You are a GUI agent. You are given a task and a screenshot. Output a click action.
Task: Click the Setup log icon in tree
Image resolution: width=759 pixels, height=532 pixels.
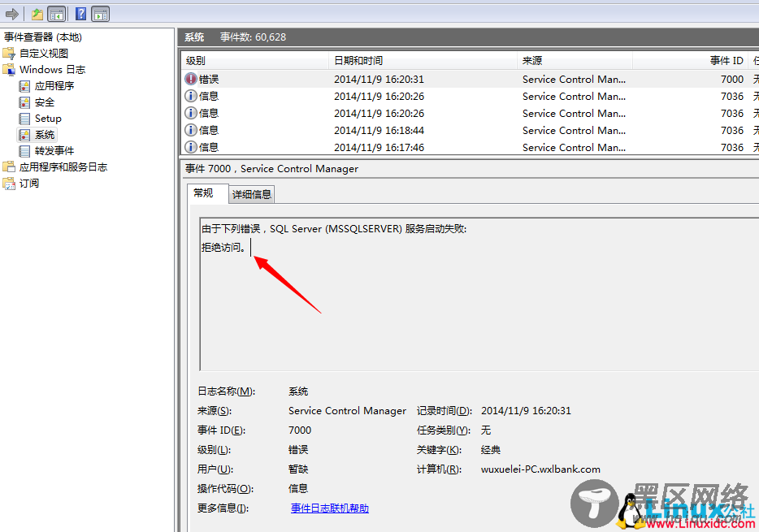click(24, 119)
